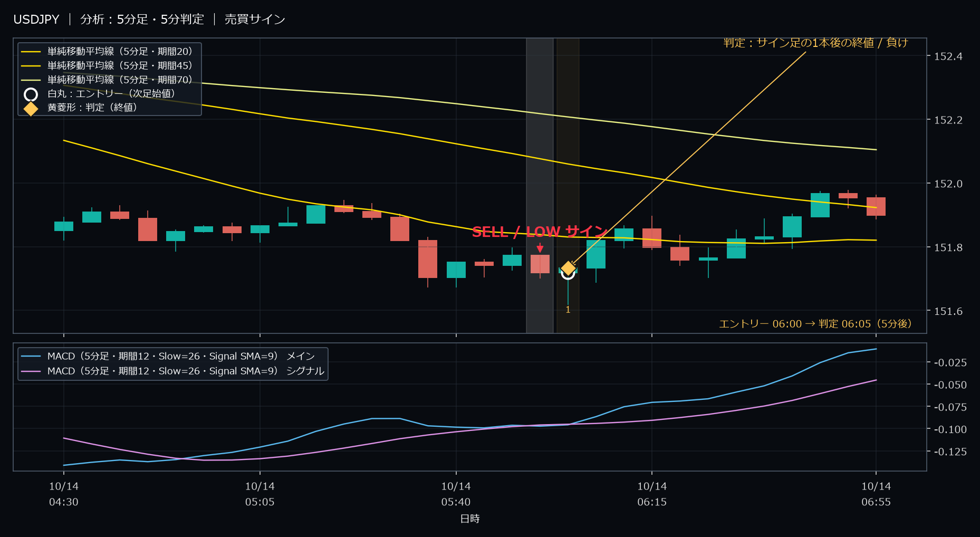Viewport: 980px width, 537px height.
Task: Click the red SELL signal arrow marker
Action: [540, 248]
